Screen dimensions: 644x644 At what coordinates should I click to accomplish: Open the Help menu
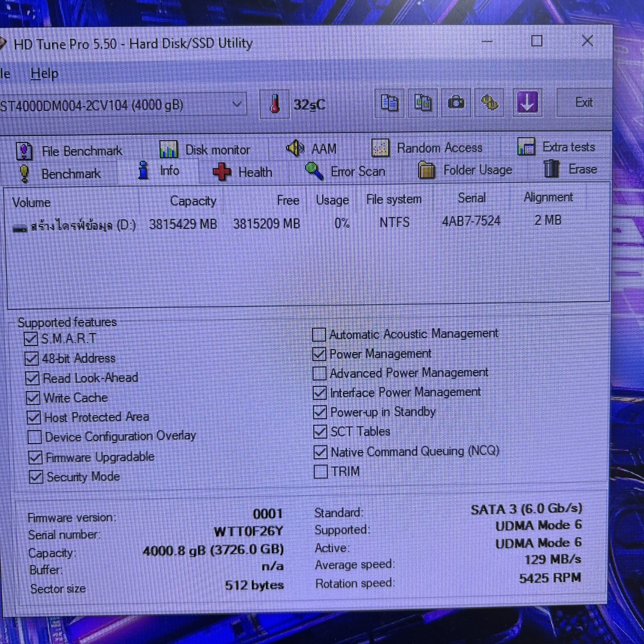[44, 74]
